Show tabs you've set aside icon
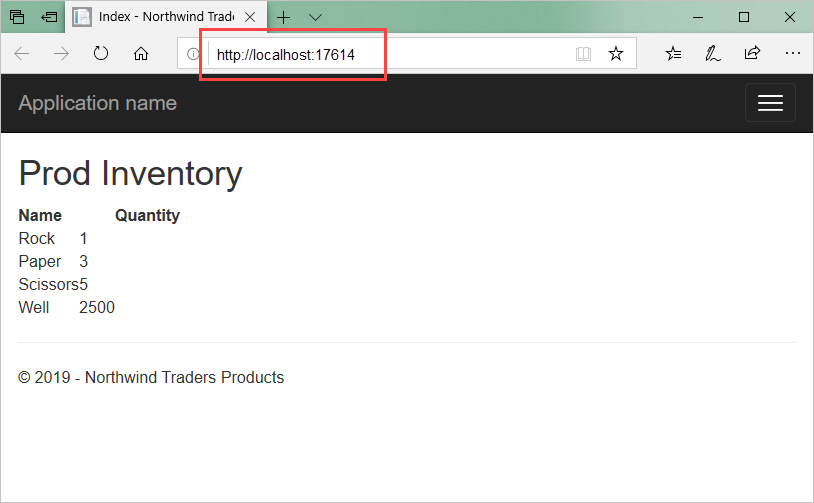The width and height of the screenshot is (814, 503). [x=17, y=17]
